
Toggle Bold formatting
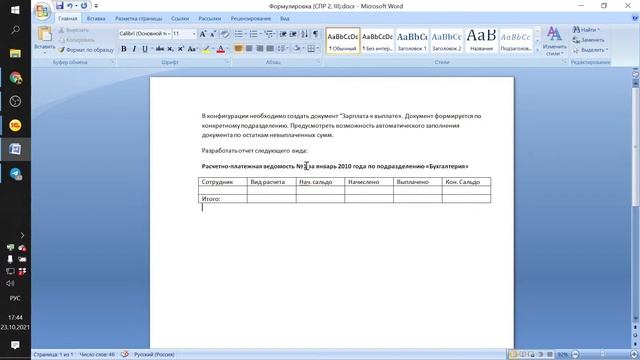pyautogui.click(x=124, y=49)
